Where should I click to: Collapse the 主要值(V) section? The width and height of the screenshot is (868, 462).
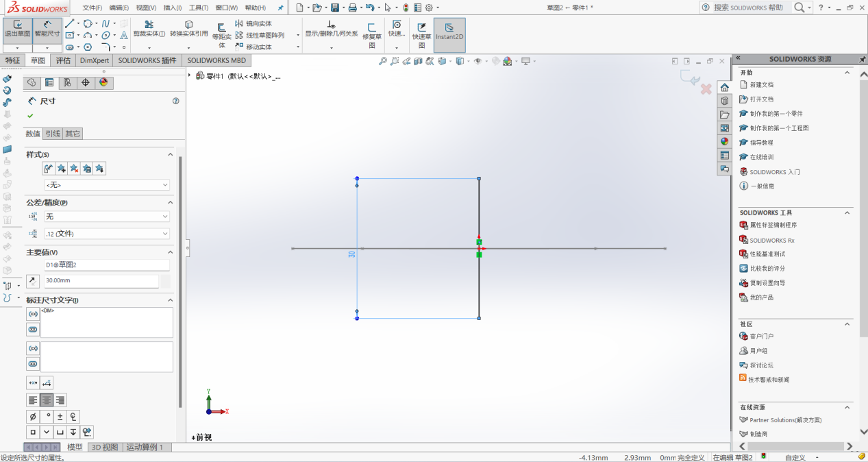click(x=171, y=252)
